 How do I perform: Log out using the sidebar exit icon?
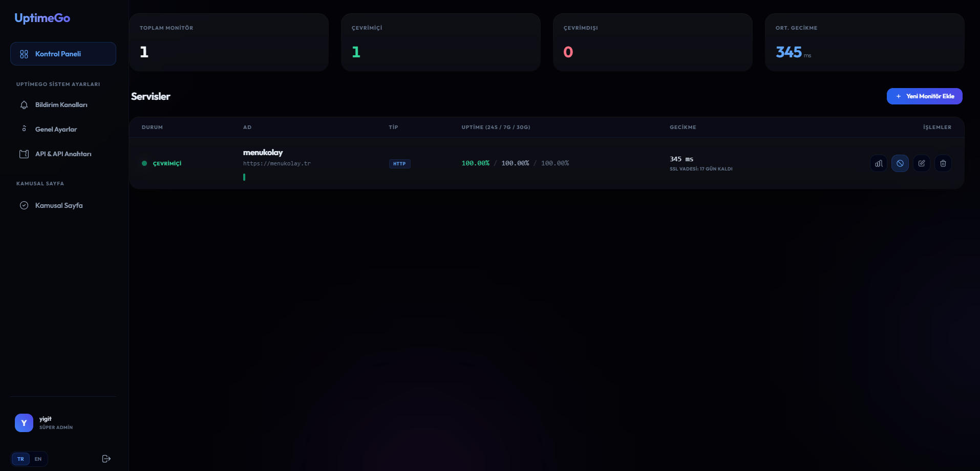click(x=106, y=459)
